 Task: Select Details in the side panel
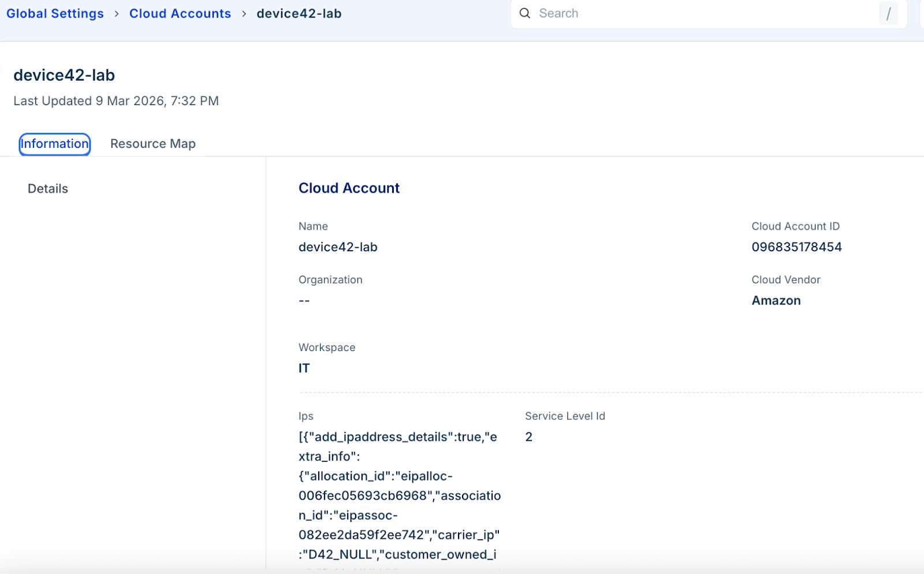(48, 189)
